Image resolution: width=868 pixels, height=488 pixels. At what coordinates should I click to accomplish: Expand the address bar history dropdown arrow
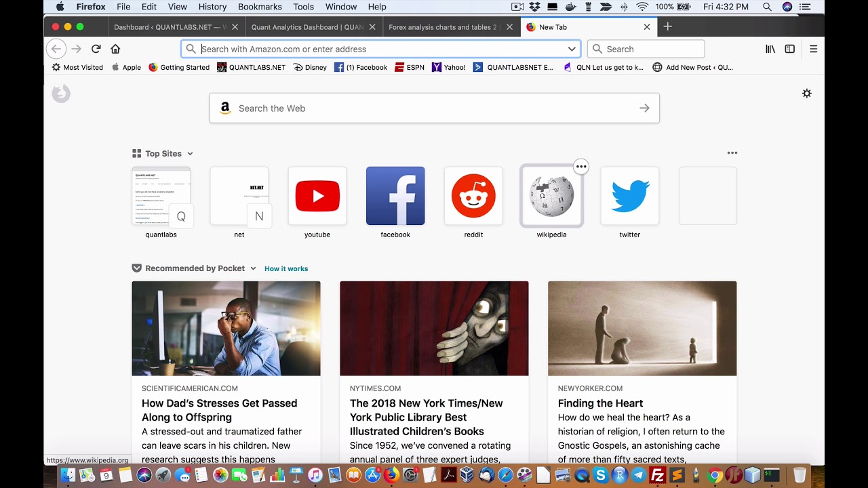[572, 49]
